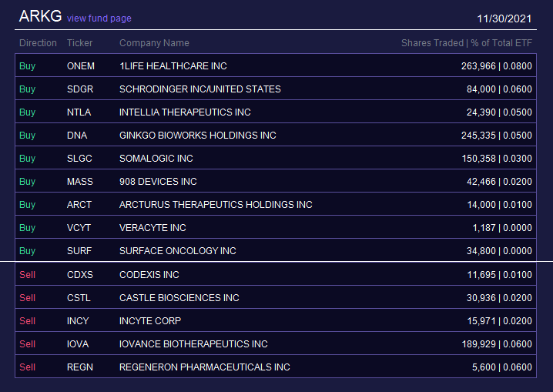Click Buy label in SURF row
This screenshot has height=392, width=553.
28,251
